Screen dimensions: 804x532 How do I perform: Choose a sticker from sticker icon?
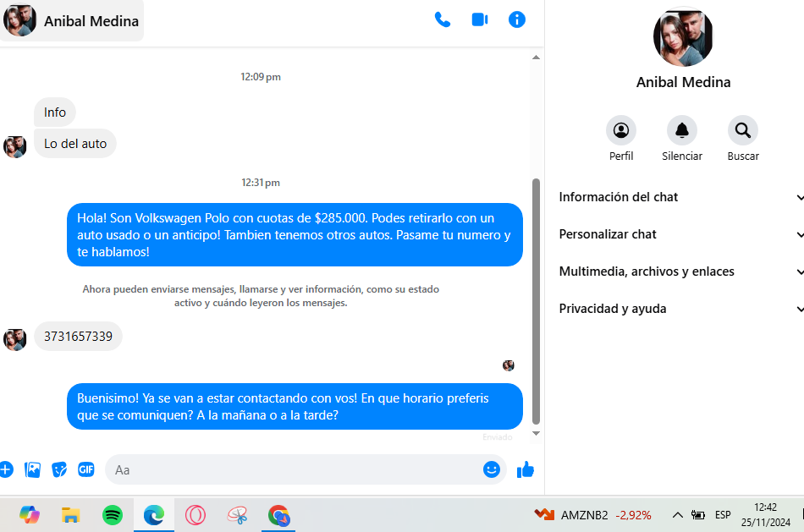coord(59,469)
